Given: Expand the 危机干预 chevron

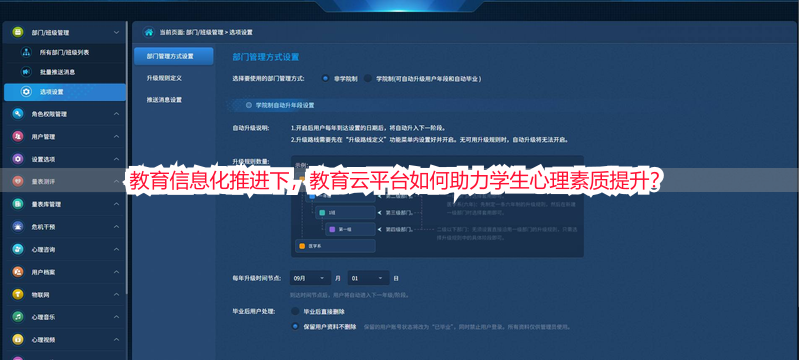Looking at the screenshot, I should click(x=116, y=226).
